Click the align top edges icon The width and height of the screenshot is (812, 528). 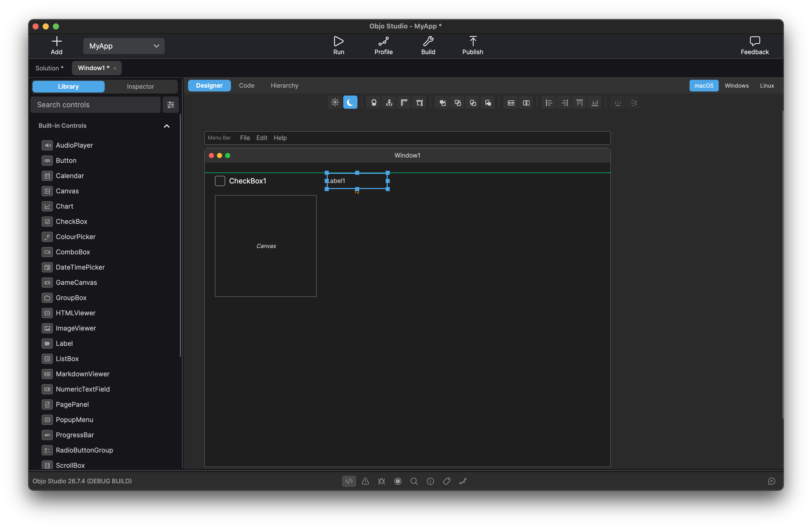[x=579, y=103]
